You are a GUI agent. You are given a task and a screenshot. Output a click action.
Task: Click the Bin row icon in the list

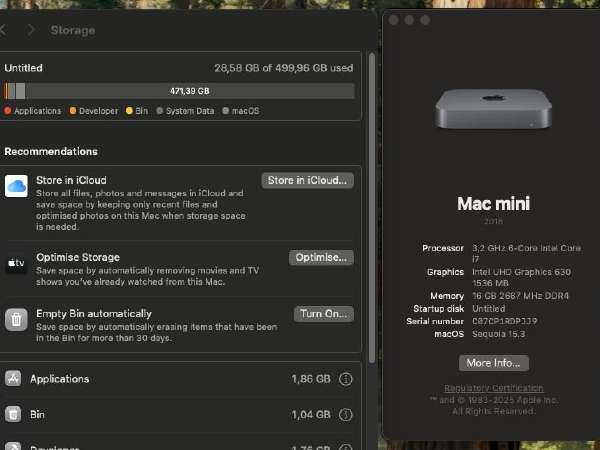[x=13, y=414]
